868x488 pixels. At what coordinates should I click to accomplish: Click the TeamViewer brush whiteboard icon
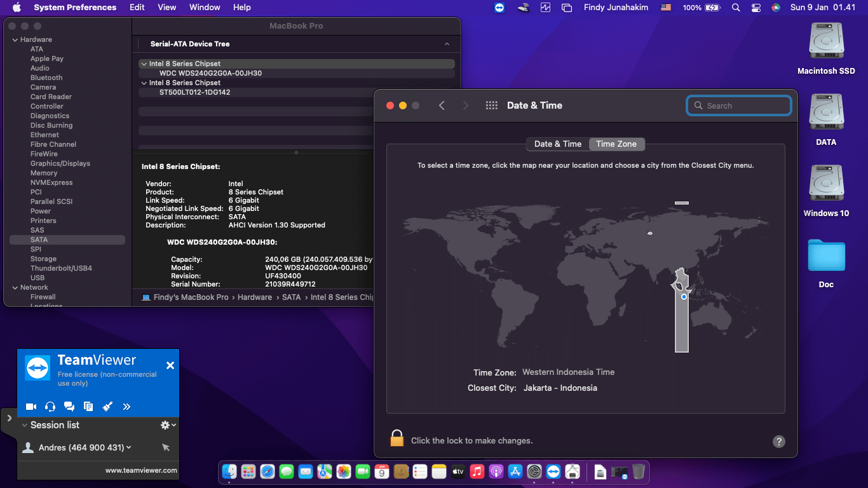[x=107, y=407]
